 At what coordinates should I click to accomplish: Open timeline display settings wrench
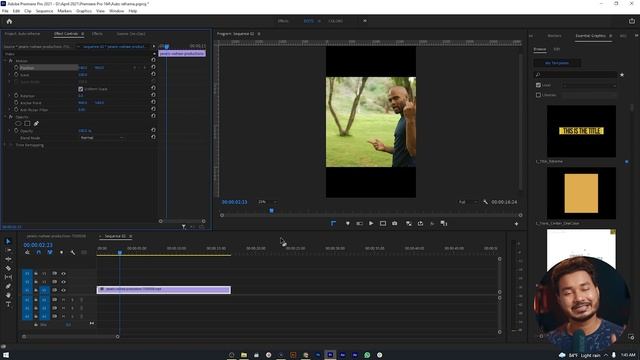point(73,253)
